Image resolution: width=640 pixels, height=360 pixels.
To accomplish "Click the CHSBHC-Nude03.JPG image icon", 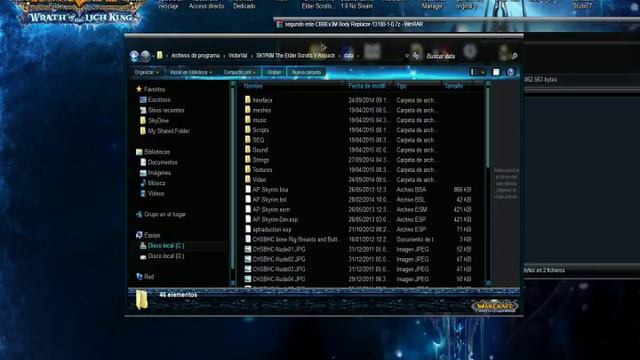I will pos(248,269).
